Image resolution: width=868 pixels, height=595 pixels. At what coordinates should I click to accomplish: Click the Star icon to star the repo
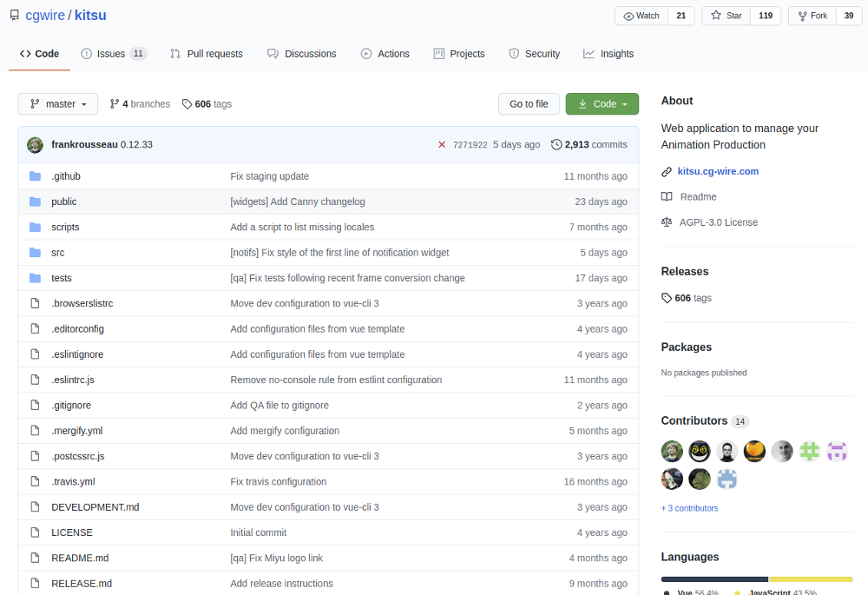[715, 15]
